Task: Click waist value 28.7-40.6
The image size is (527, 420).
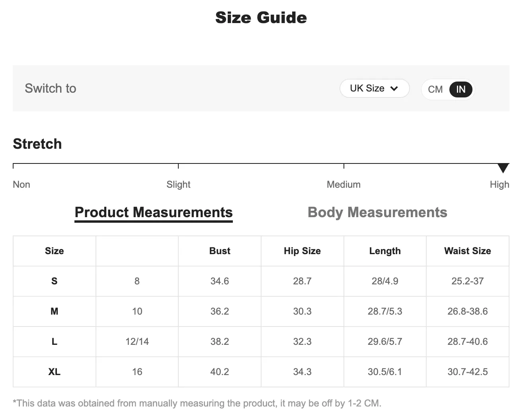Action: pyautogui.click(x=468, y=342)
